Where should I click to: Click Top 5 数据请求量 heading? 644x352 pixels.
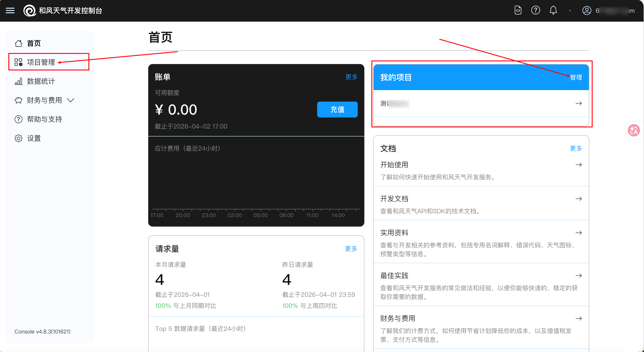200,329
